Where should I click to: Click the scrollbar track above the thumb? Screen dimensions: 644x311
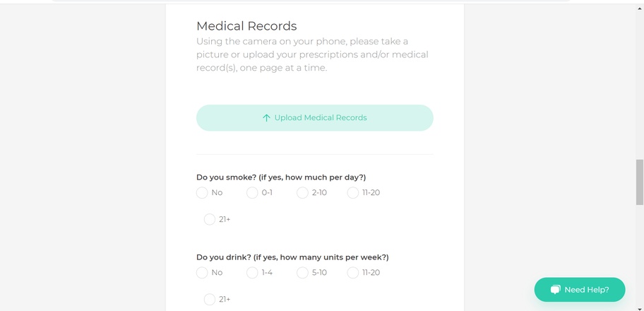[x=640, y=82]
